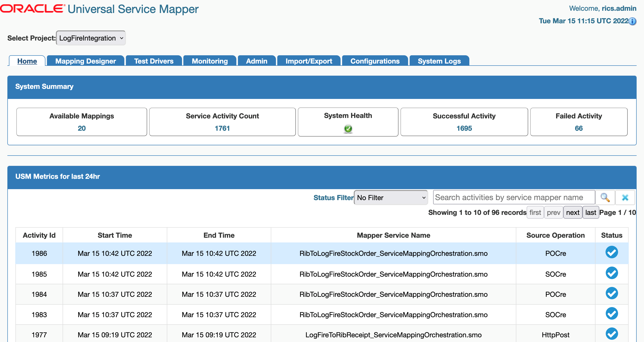
Task: Open the Import/Export tab
Action: click(309, 61)
